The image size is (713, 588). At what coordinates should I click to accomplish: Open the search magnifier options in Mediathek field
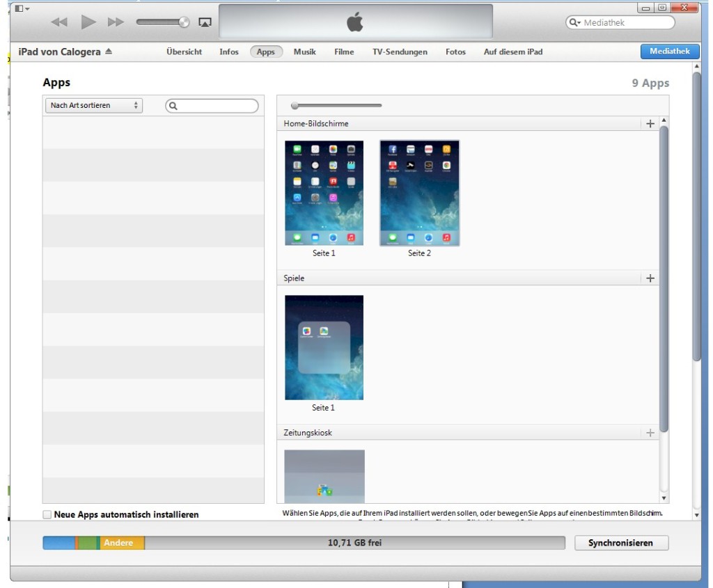[574, 22]
